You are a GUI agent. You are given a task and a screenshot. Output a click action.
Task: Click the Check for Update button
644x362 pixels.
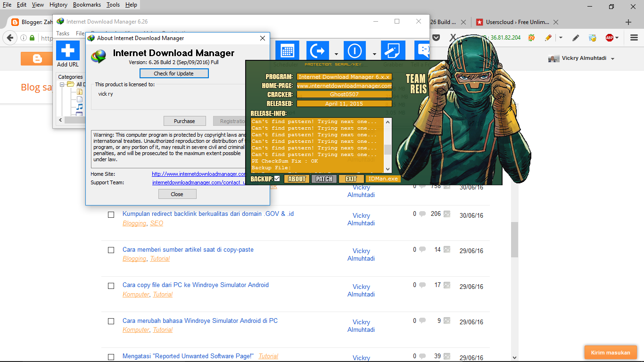click(x=174, y=74)
